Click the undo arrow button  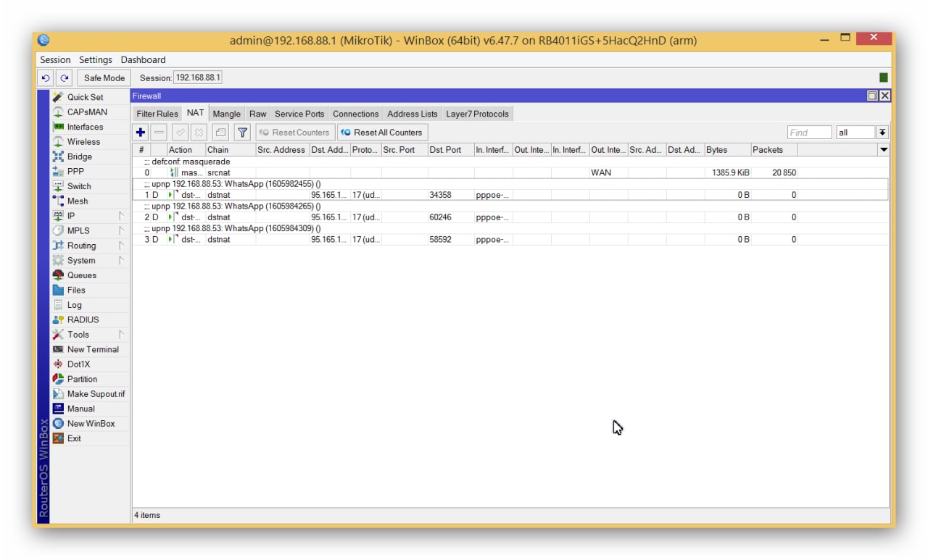[x=46, y=78]
